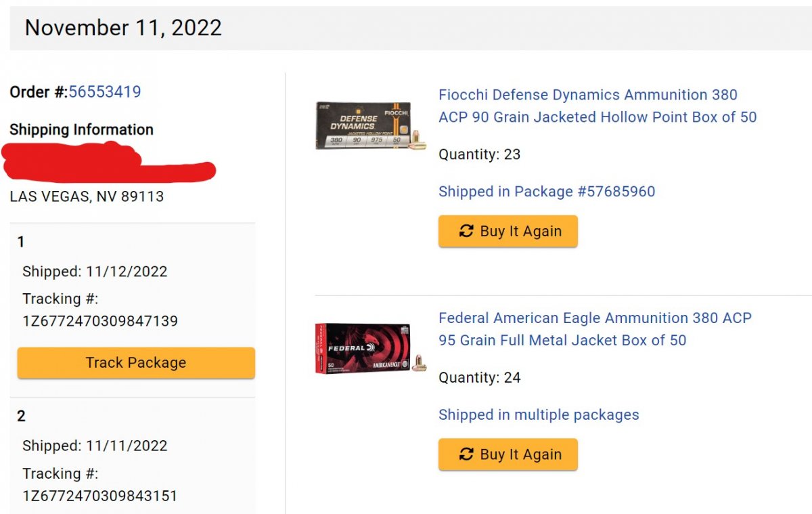Click the Fiocchi Defense Dynamics product title

click(x=597, y=106)
